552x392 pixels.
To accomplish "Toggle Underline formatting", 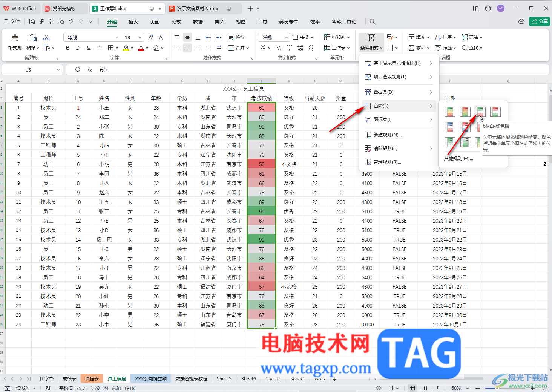I will [x=89, y=48].
